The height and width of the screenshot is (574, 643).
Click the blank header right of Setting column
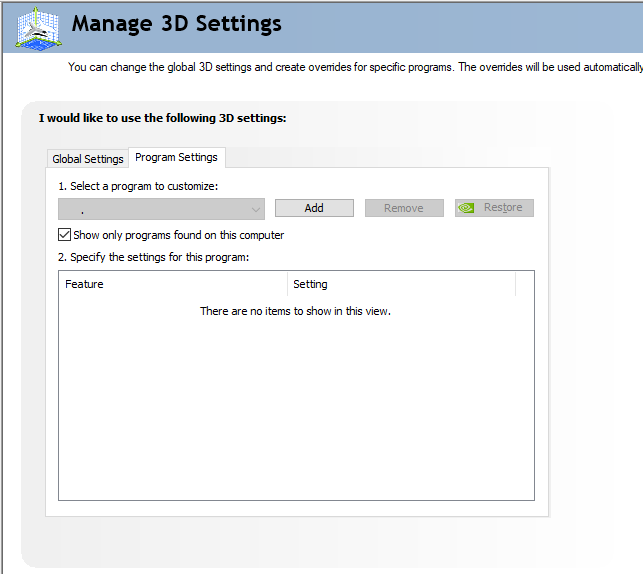pos(525,284)
